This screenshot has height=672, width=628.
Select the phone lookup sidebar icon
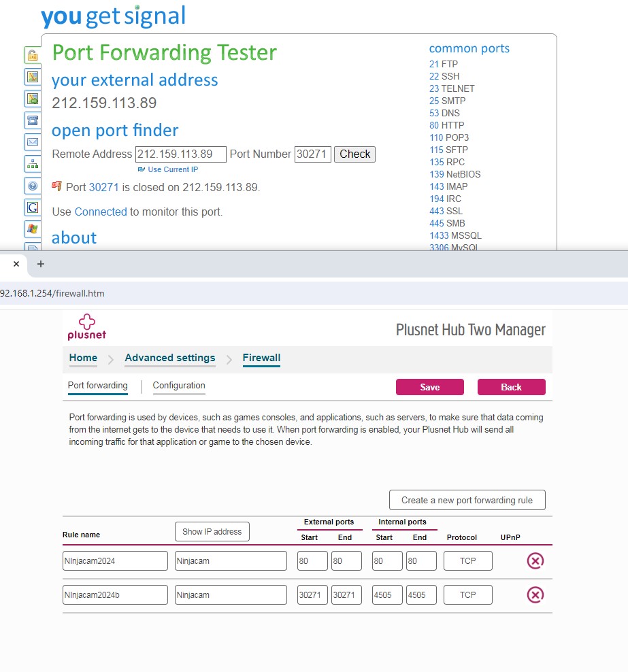click(32, 120)
